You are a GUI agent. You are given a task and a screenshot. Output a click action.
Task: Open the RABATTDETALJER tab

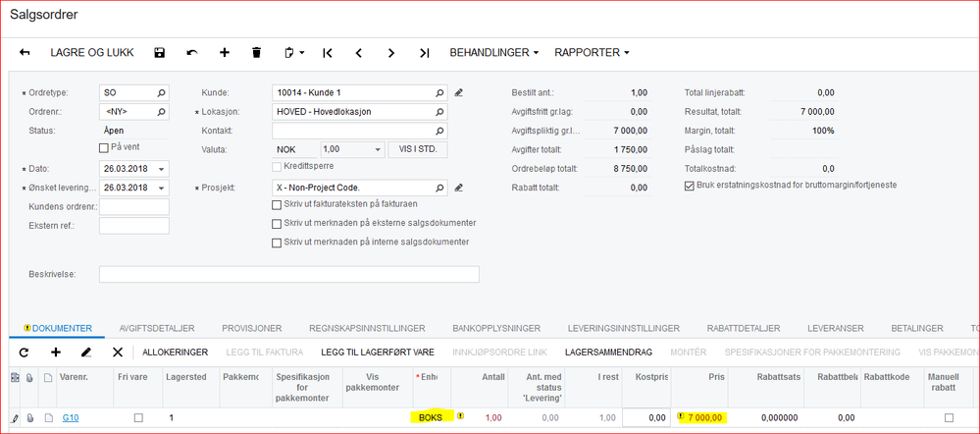743,328
